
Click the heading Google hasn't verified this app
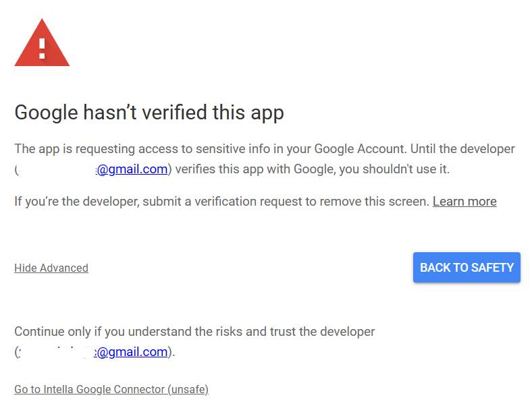pyautogui.click(x=149, y=113)
